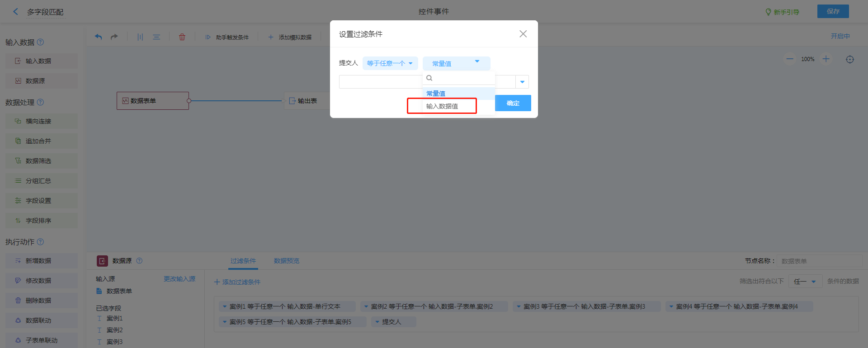Click the center canvas target icon
This screenshot has width=868, height=348.
tap(850, 60)
